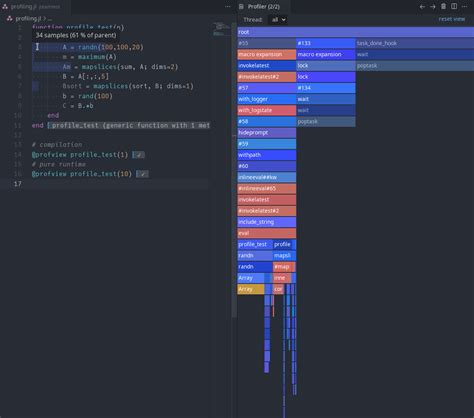Open more actions menu of profiling.jl editor
The image size is (474, 418).
pyautogui.click(x=228, y=6)
